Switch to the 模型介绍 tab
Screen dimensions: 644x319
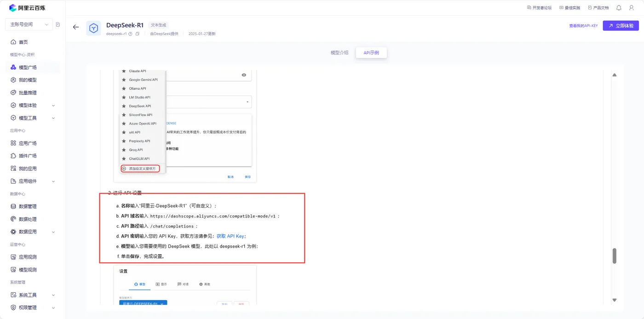pos(339,53)
